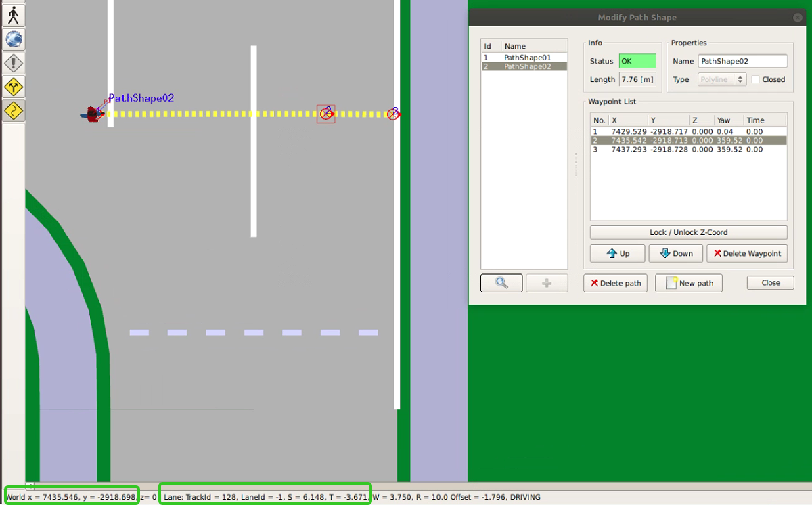Select the warning sign tool
Image resolution: width=812 pixels, height=505 pixels.
13,63
